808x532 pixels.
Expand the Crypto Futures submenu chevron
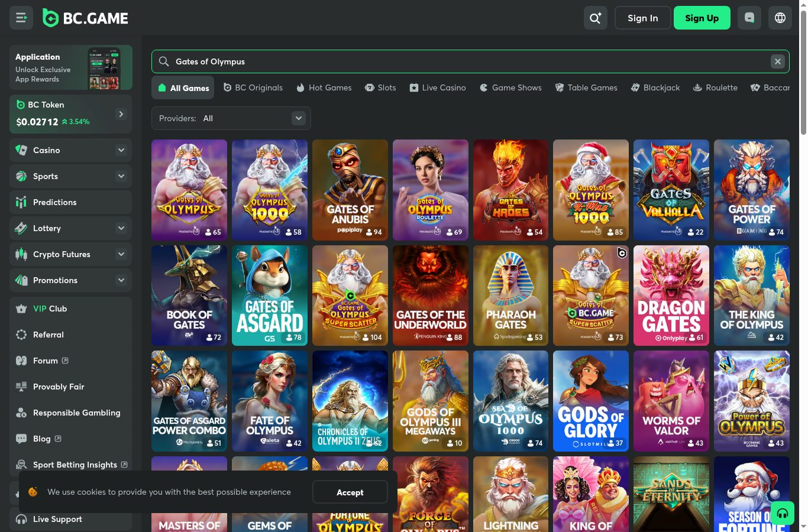[x=121, y=254]
